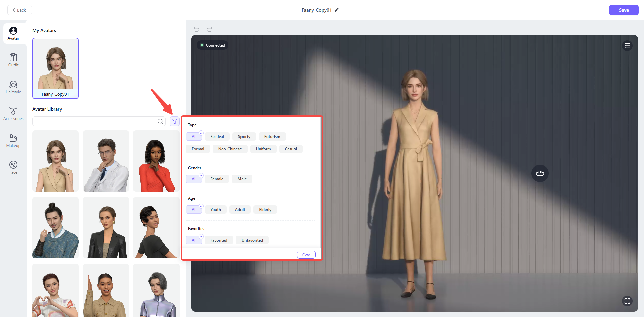This screenshot has width=644, height=317.
Task: Filter avatars by Elderly age
Action: point(265,209)
